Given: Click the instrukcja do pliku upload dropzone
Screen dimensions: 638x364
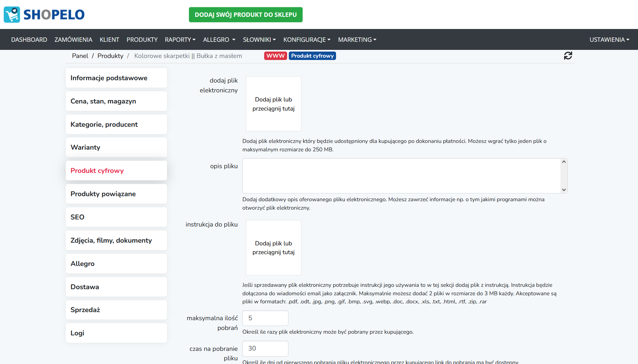Looking at the screenshot, I should click(x=274, y=248).
